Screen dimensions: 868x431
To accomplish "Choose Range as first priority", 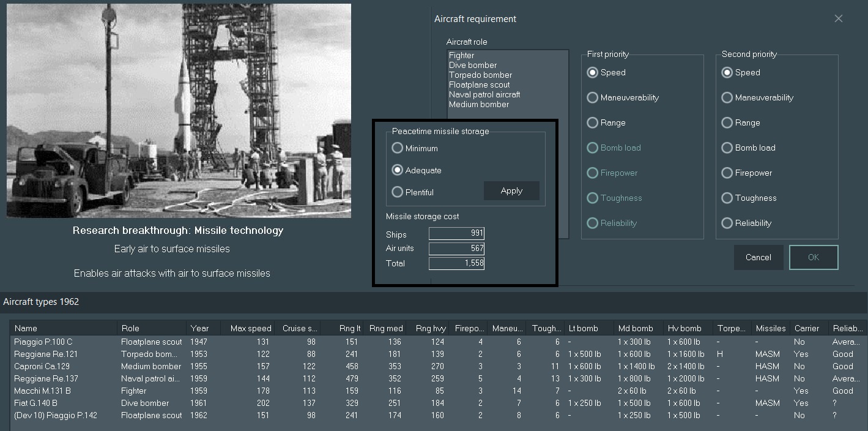I will 606,122.
